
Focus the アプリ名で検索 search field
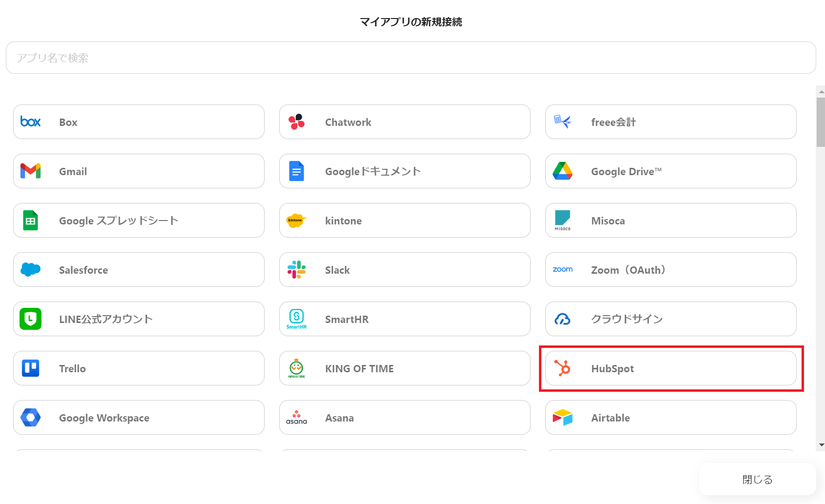[411, 58]
